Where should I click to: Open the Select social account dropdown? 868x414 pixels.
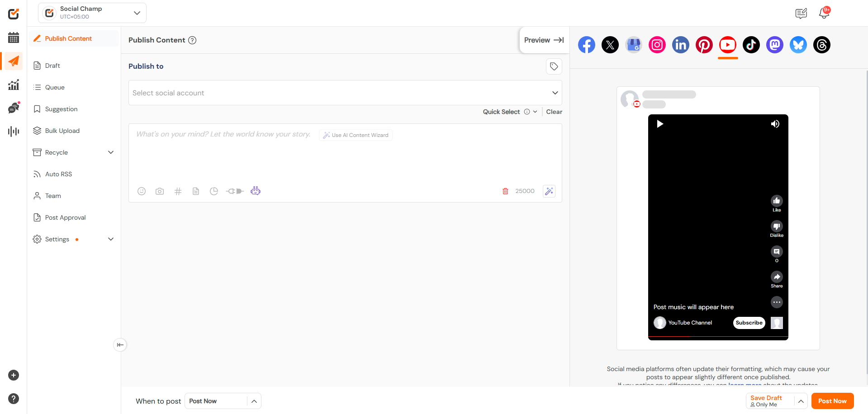click(345, 93)
